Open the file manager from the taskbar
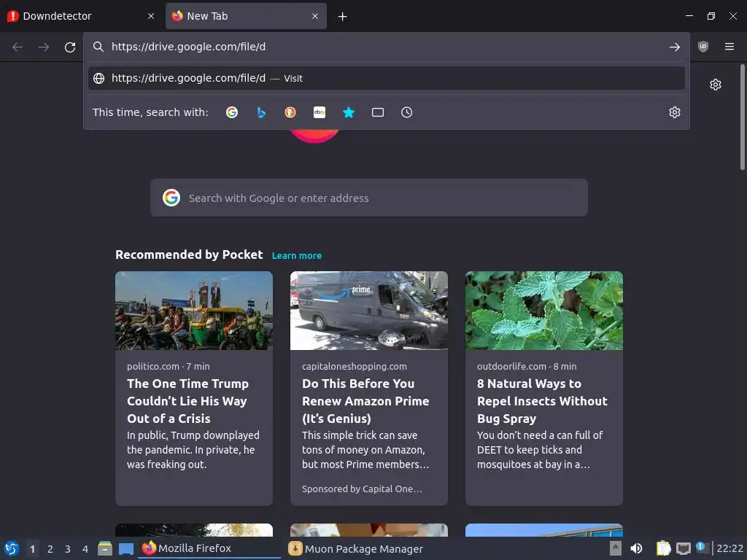747x560 pixels. [105, 548]
